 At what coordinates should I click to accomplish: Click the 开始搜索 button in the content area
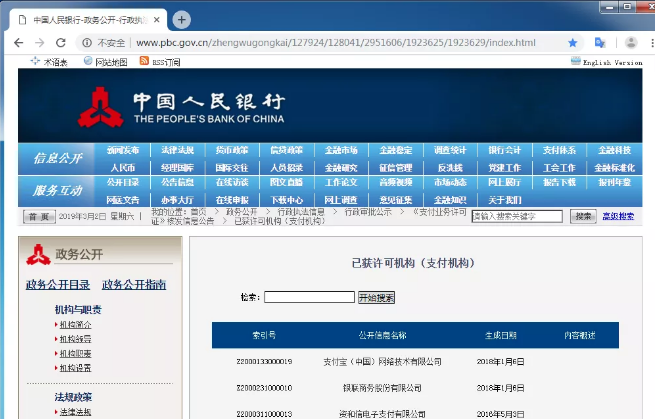tap(377, 297)
